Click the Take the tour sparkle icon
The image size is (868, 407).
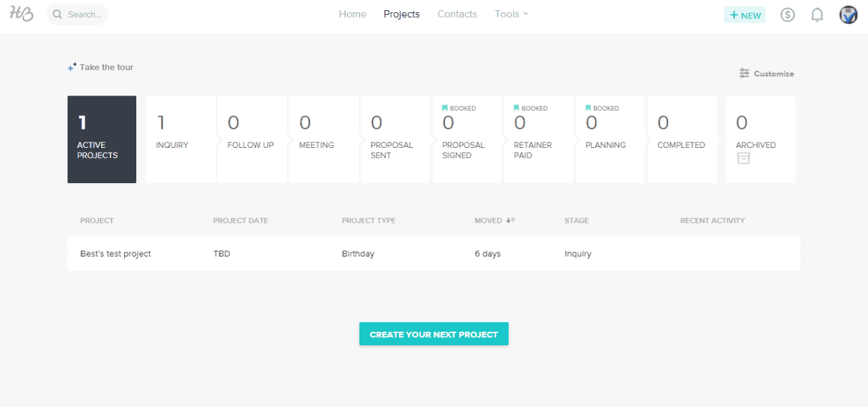pos(72,66)
